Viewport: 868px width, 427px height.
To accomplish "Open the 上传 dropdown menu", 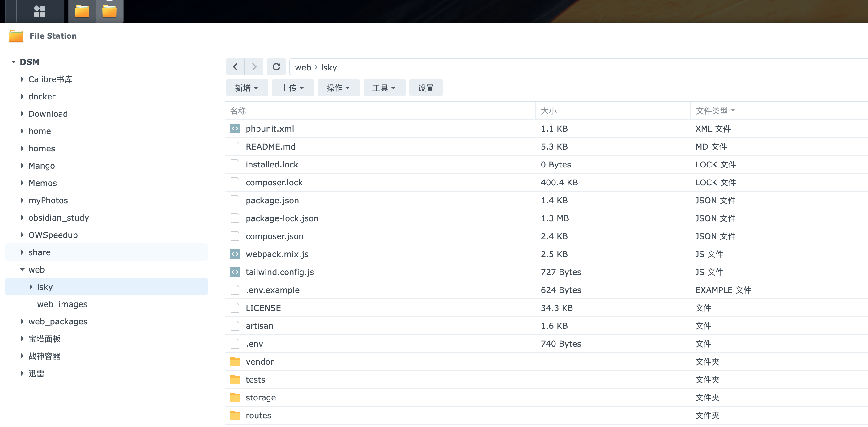I will coord(292,88).
